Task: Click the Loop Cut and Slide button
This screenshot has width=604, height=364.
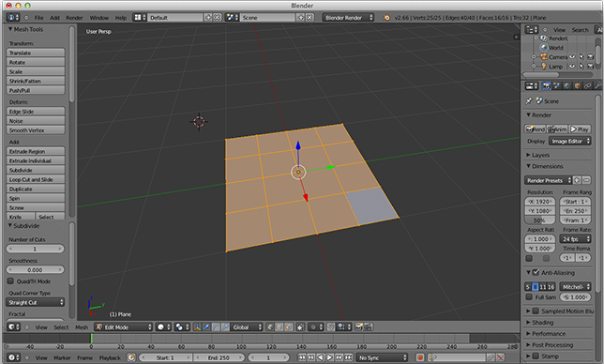Action: (x=36, y=179)
